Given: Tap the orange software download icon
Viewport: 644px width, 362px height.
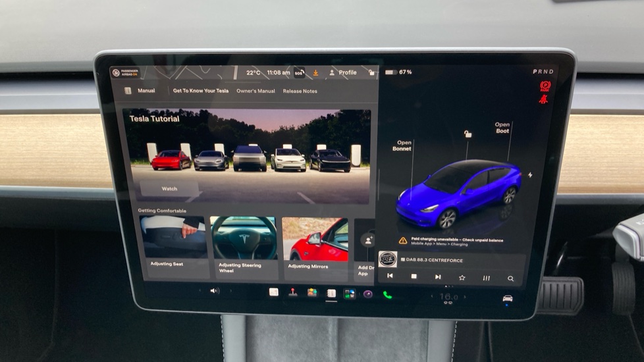Looking at the screenshot, I should (x=315, y=72).
